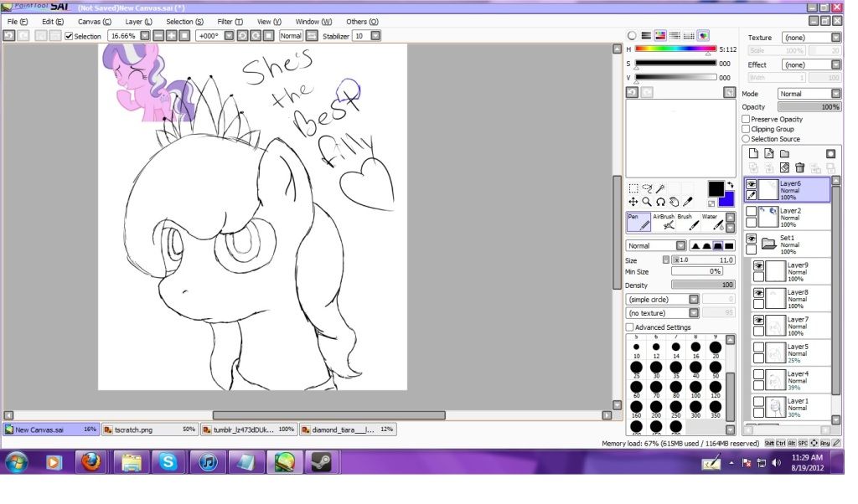Open Firefox from the taskbar

[91, 462]
